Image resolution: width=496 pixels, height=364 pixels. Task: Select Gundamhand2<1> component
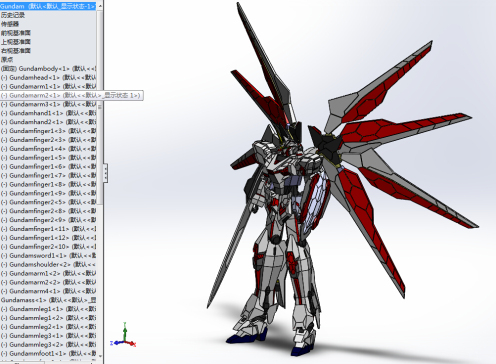pos(48,122)
